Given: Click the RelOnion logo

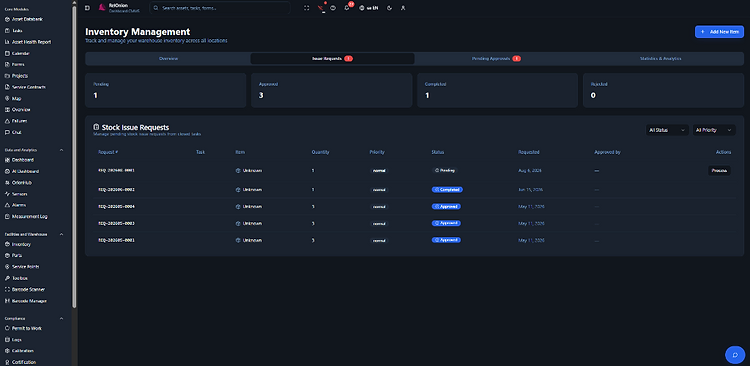Looking at the screenshot, I should (102, 8).
